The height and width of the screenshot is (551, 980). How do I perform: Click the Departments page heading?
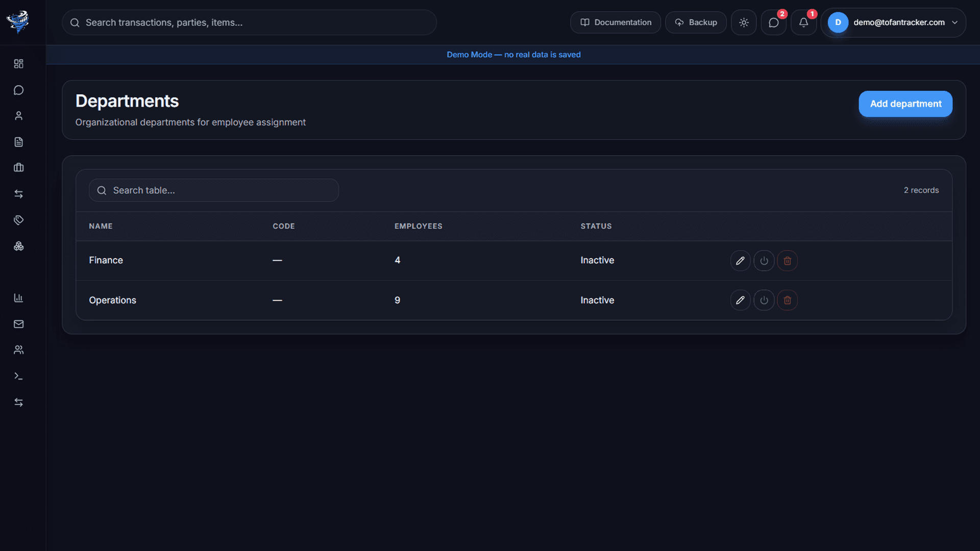point(127,101)
